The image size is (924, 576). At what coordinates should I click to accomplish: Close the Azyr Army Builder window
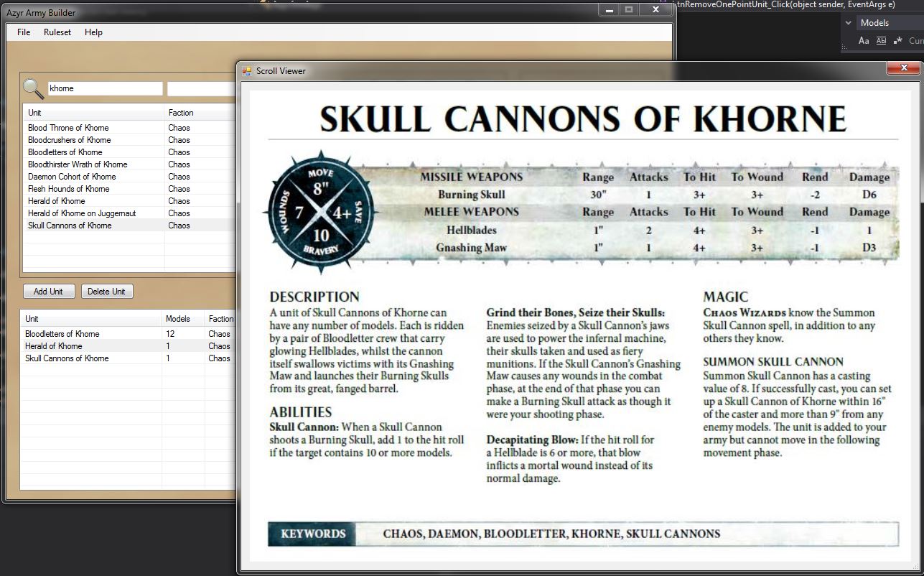655,10
